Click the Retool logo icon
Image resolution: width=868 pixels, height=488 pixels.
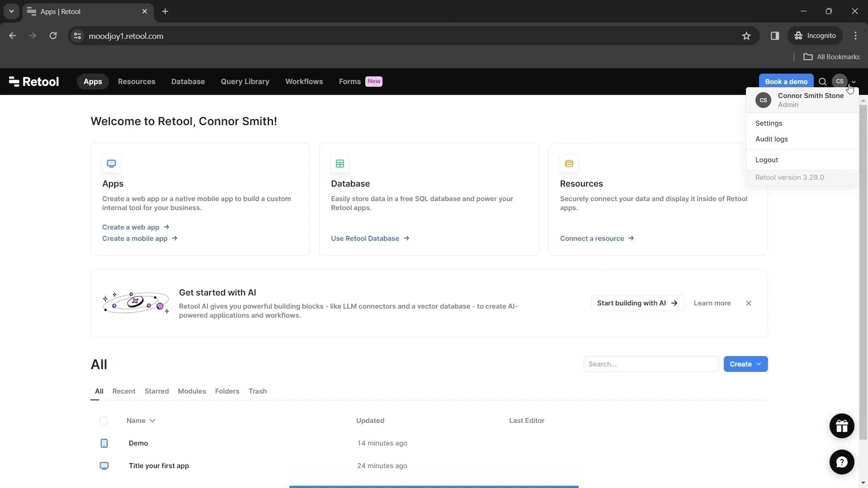pyautogui.click(x=13, y=81)
